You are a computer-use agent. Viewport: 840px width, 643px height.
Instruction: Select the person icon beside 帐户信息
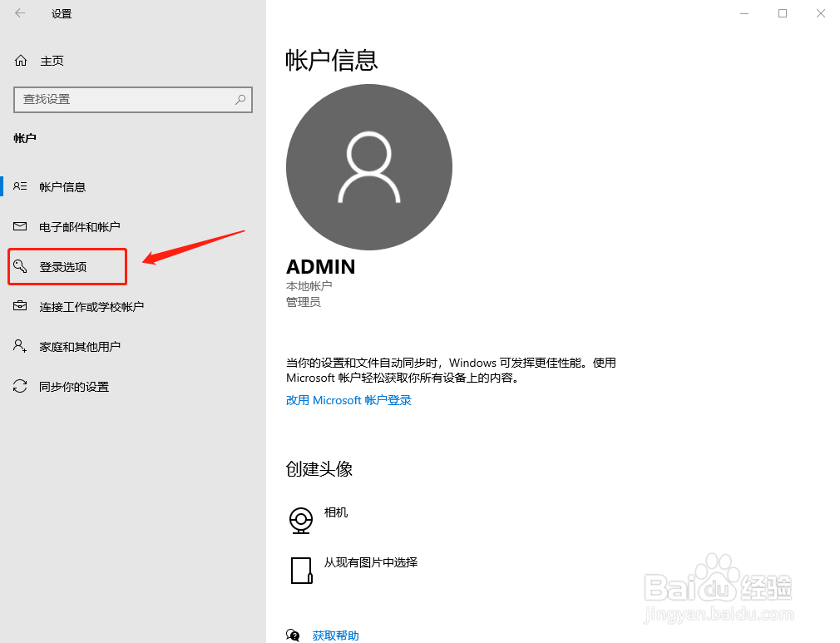click(21, 186)
